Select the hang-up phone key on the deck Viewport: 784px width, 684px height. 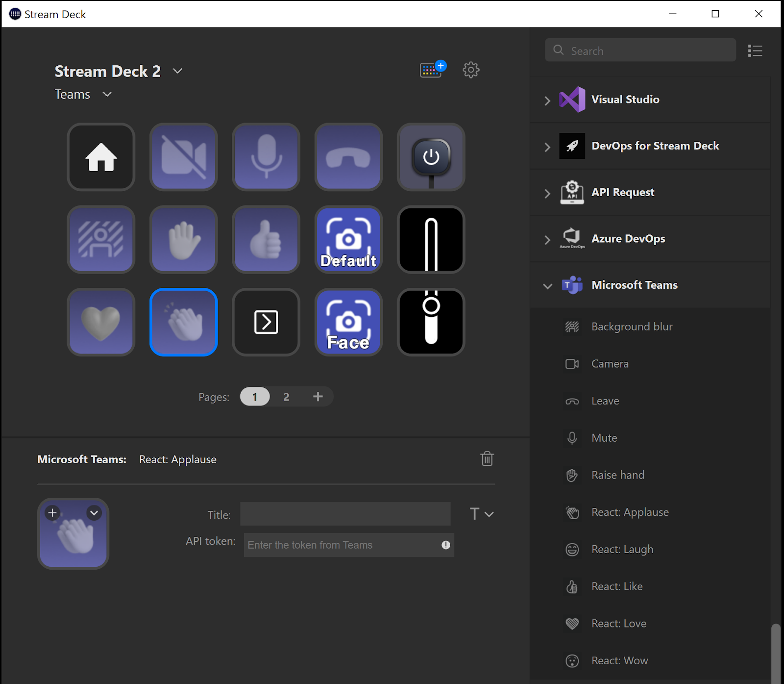[x=348, y=157]
